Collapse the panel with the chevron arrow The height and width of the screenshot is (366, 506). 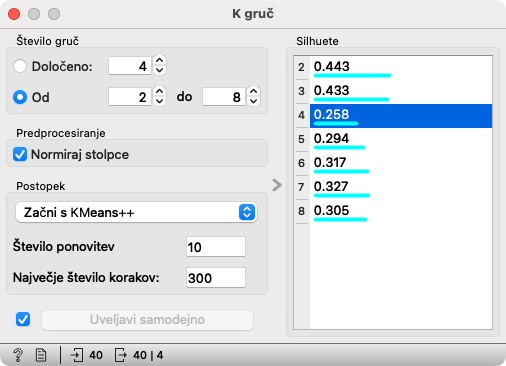pyautogui.click(x=277, y=185)
